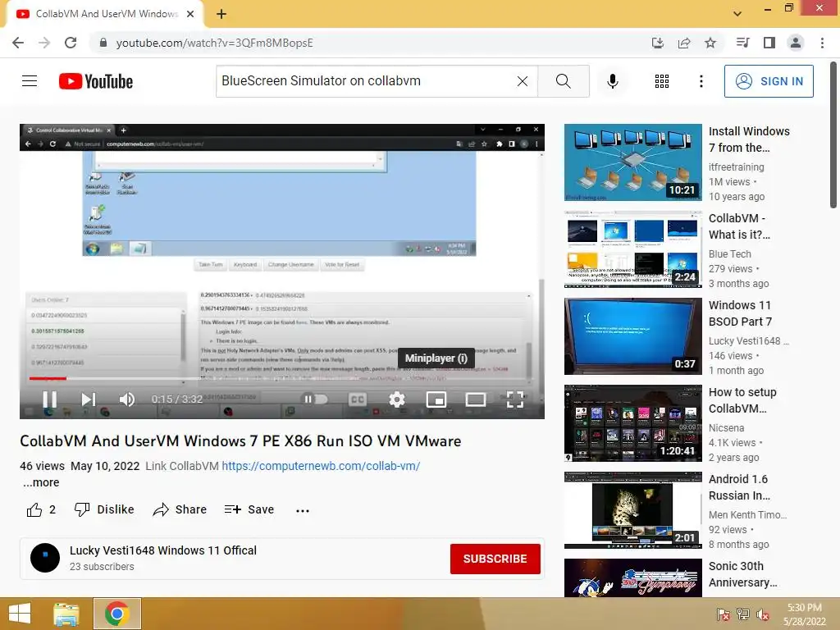This screenshot has width=840, height=630.
Task: Share the video
Action: coord(180,509)
